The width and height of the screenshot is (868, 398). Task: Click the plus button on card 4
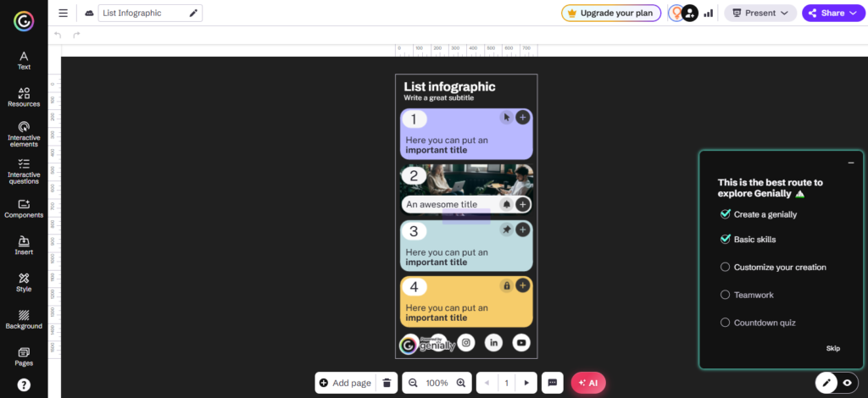[522, 285]
